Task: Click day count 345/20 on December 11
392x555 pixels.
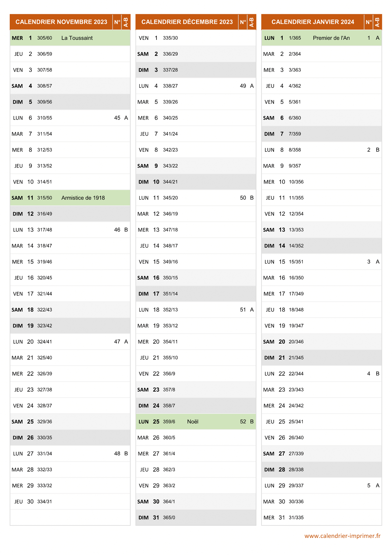Action: point(170,198)
